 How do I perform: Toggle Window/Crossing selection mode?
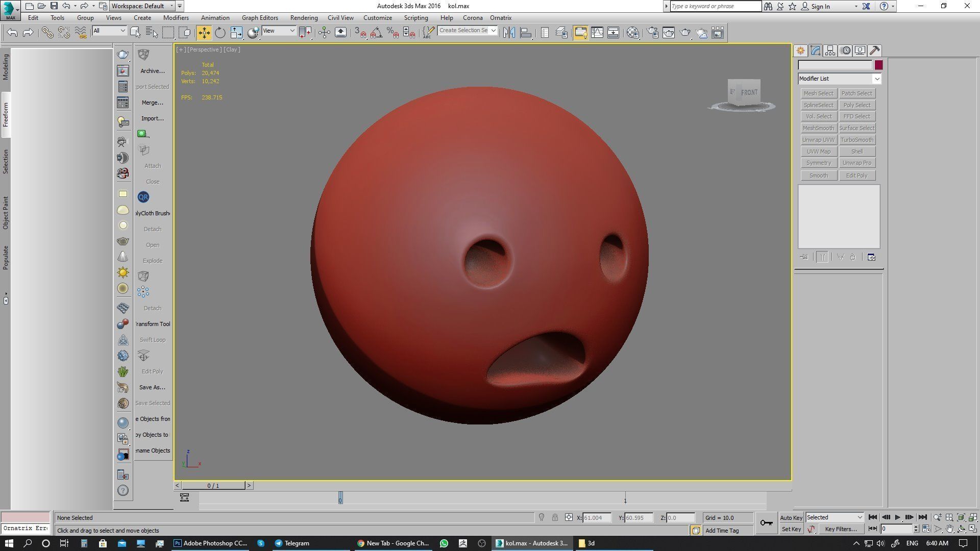[x=185, y=33]
